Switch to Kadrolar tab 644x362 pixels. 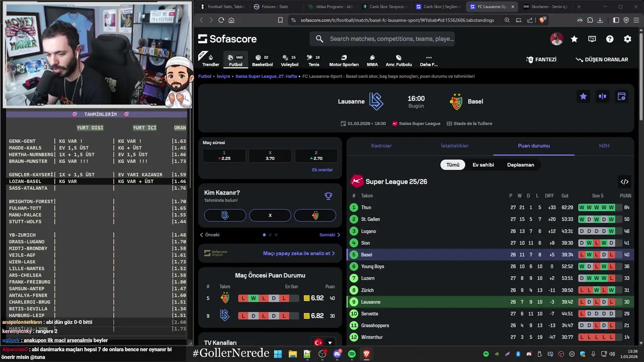(x=381, y=146)
